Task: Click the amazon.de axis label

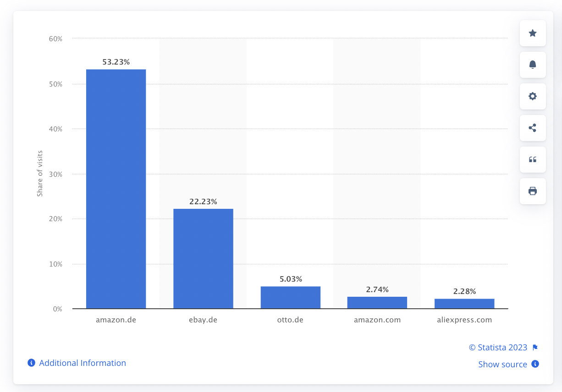Action: click(116, 320)
